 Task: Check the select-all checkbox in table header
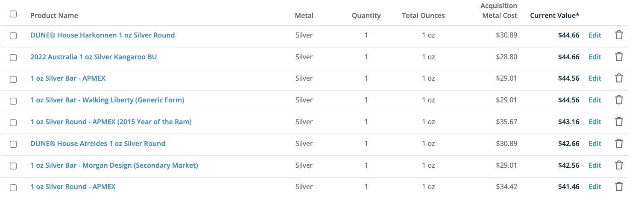pos(13,14)
